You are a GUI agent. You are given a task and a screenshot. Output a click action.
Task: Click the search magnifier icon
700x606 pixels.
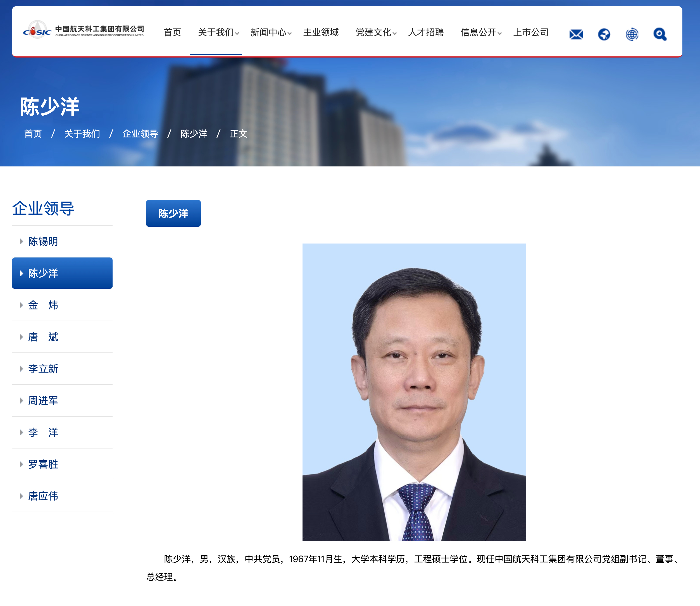pos(659,34)
